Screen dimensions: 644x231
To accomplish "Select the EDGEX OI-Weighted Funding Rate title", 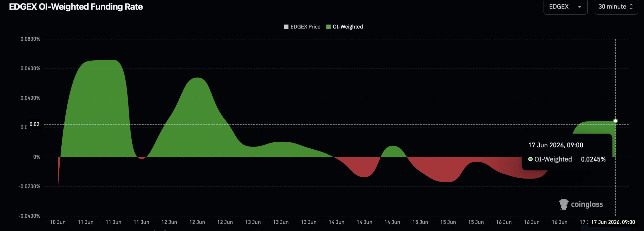I will (76, 7).
